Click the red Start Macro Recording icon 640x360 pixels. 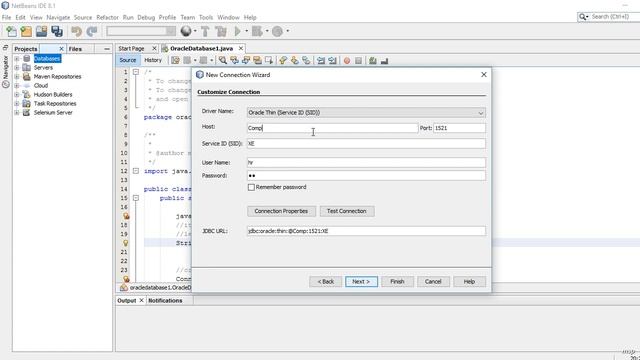(x=347, y=61)
